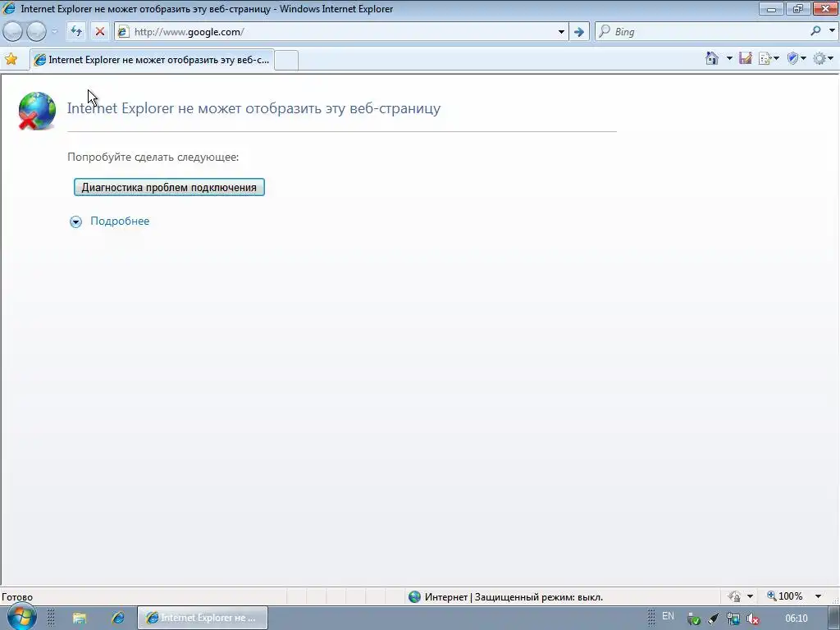The height and width of the screenshot is (630, 840).
Task: Minimize the Internet Explorer window
Action: (771, 8)
